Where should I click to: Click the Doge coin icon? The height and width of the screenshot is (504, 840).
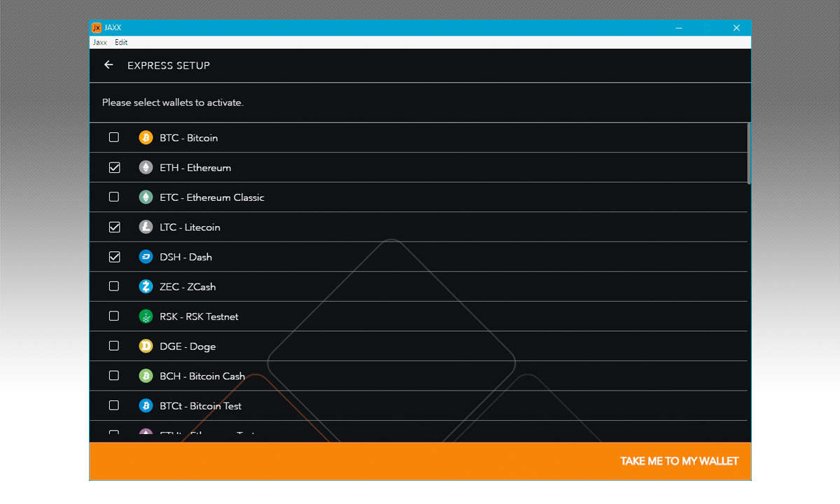coord(146,346)
